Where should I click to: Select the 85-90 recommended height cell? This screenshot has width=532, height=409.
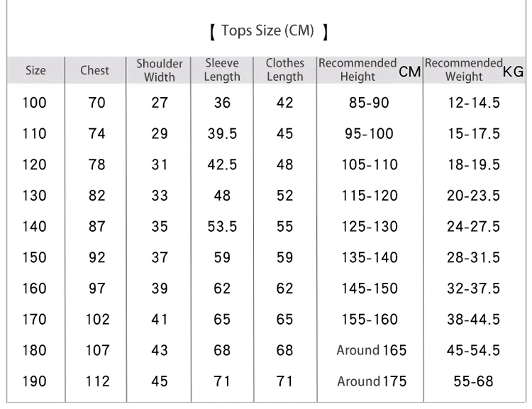pyautogui.click(x=369, y=103)
